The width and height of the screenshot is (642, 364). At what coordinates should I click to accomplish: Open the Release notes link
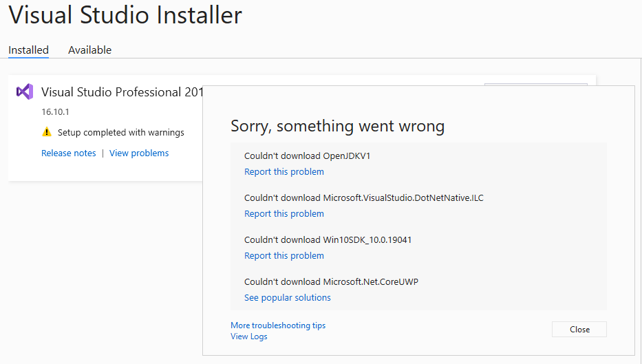tap(68, 153)
